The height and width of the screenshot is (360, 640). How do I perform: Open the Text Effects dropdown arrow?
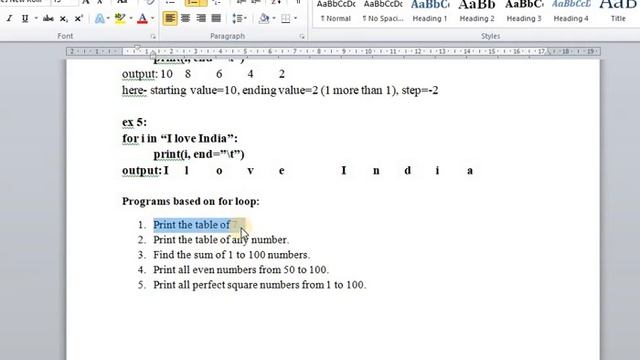[x=108, y=18]
